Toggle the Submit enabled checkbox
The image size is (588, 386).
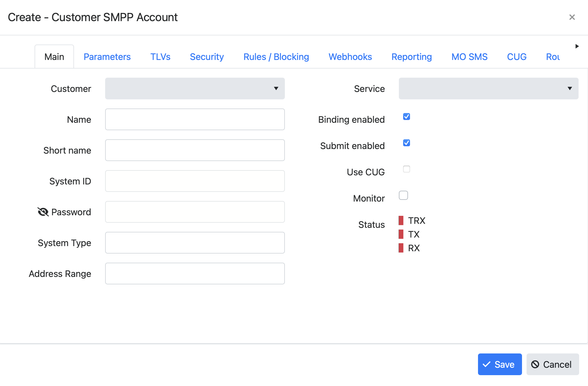point(407,142)
